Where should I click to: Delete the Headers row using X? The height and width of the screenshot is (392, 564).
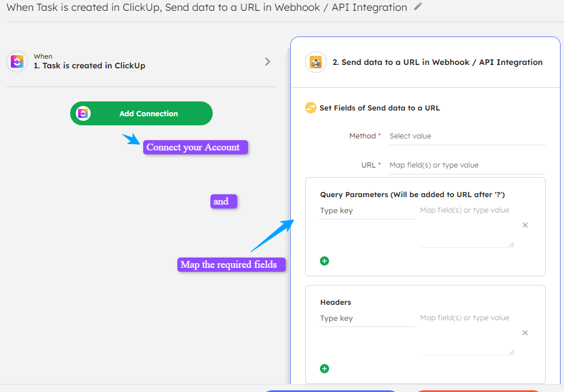(x=525, y=333)
